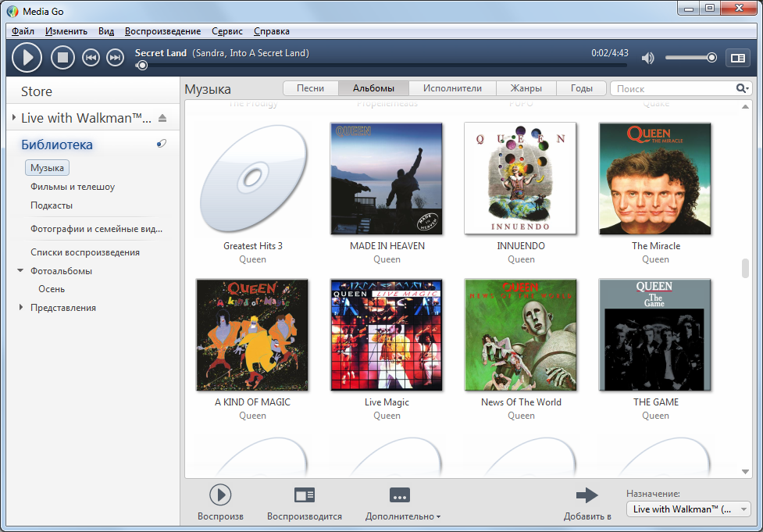Skip to the previous track
763x532 pixels.
tap(91, 58)
